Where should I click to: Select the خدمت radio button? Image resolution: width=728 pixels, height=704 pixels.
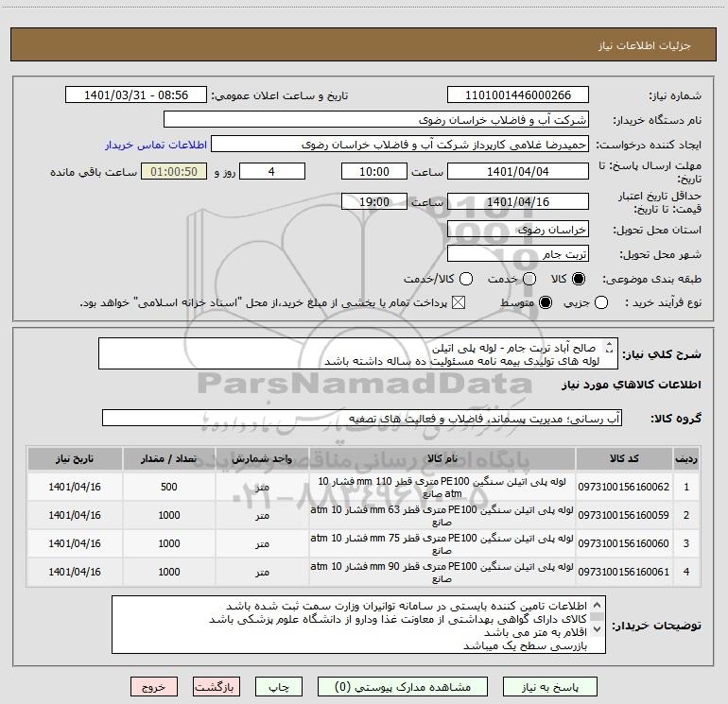click(529, 279)
